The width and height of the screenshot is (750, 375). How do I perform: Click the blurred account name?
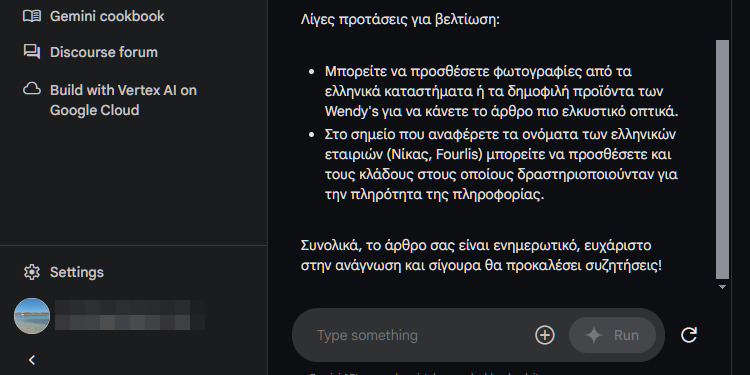click(x=130, y=315)
